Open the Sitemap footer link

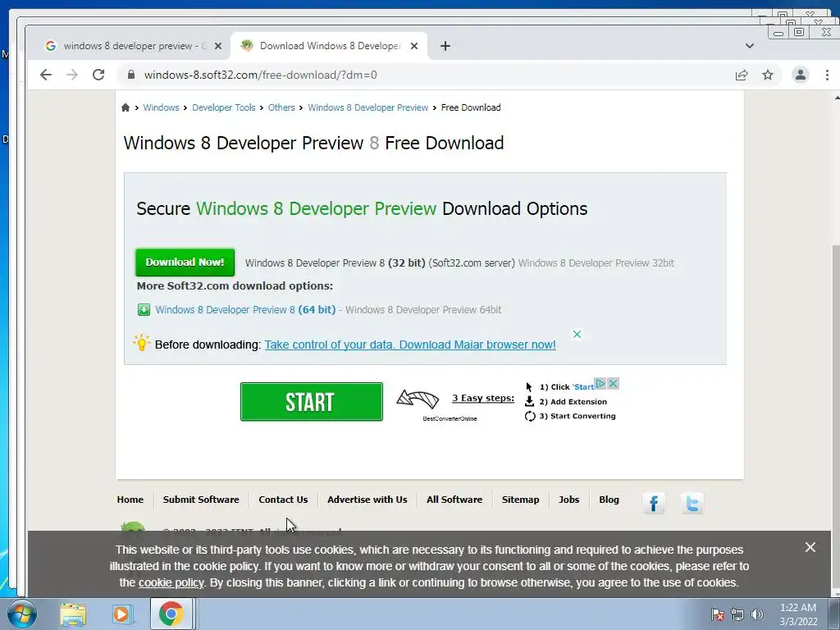[520, 500]
